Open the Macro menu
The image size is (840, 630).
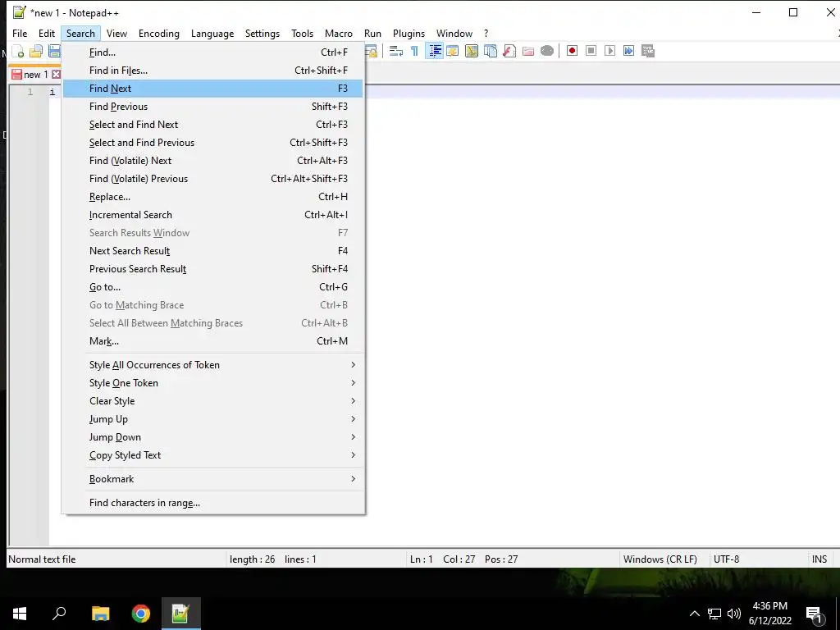click(x=339, y=33)
